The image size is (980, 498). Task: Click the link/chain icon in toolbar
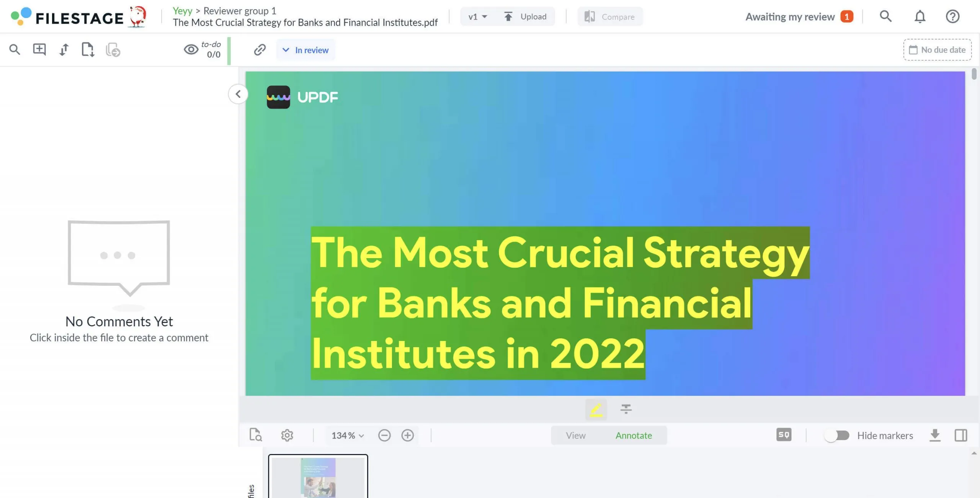pyautogui.click(x=259, y=49)
